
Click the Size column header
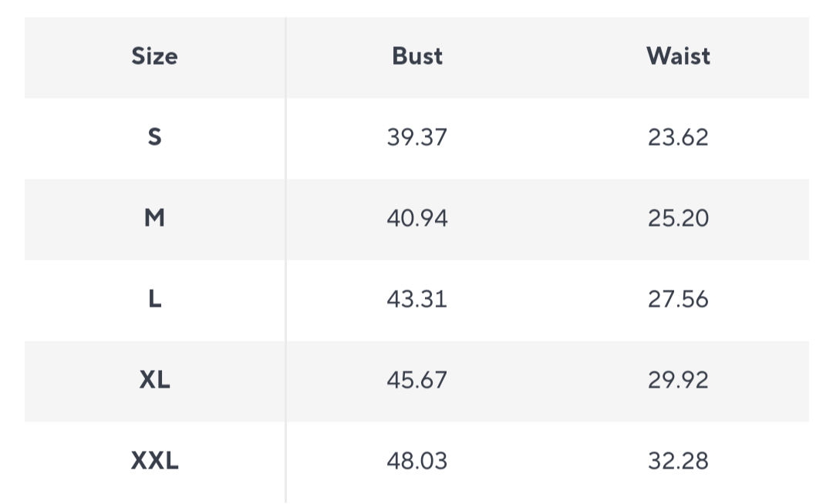[154, 56]
